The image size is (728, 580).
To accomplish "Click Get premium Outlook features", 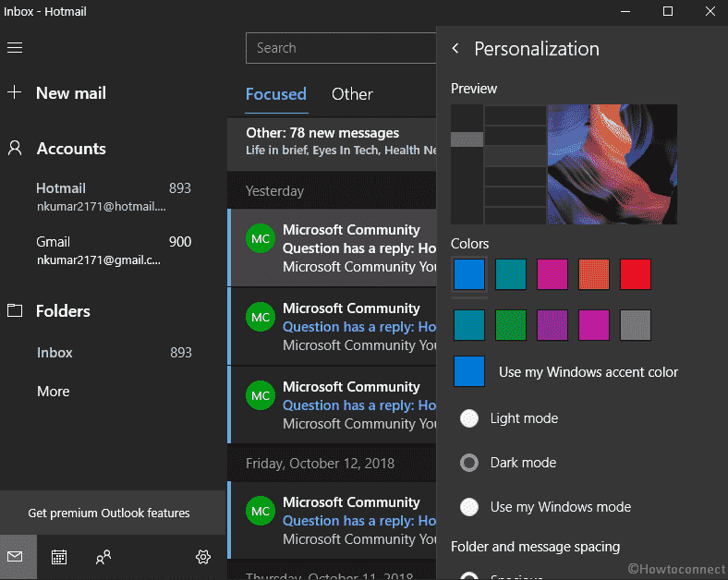I will [x=113, y=513].
